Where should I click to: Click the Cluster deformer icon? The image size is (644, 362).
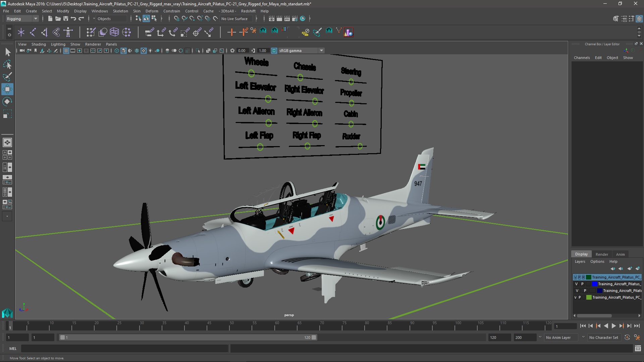tap(126, 32)
